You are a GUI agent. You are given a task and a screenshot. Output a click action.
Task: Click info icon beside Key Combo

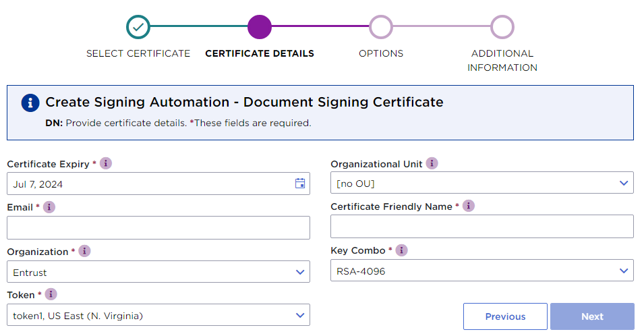pos(401,250)
